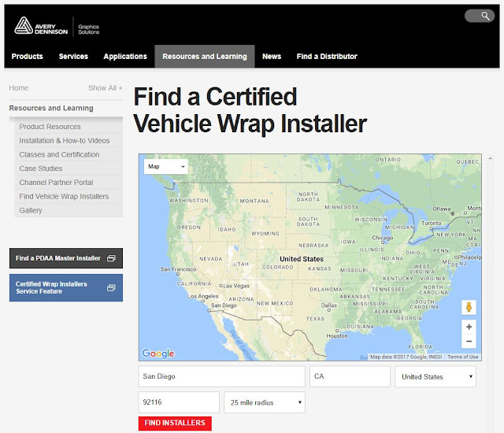Open the United States country dropdown
This screenshot has height=433, width=504.
[x=435, y=377]
